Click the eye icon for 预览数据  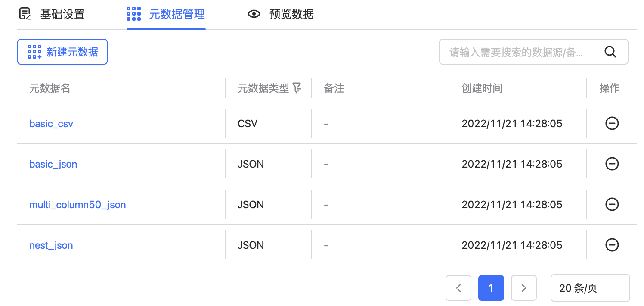(x=254, y=14)
